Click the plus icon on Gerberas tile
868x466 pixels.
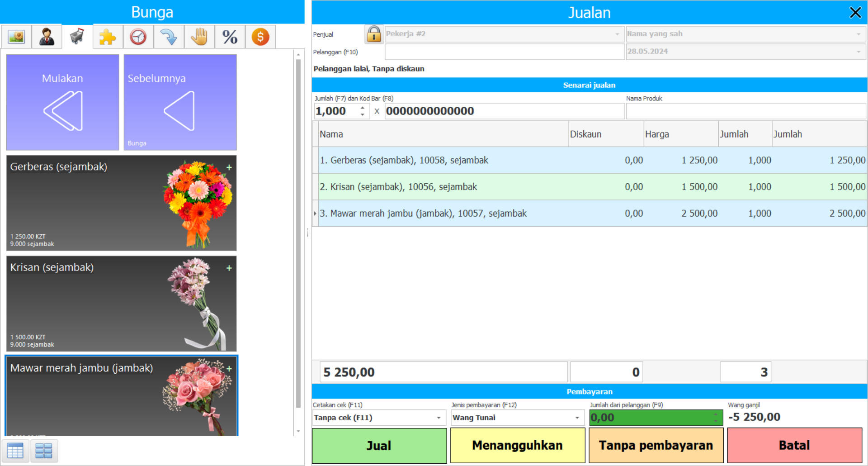229,167
